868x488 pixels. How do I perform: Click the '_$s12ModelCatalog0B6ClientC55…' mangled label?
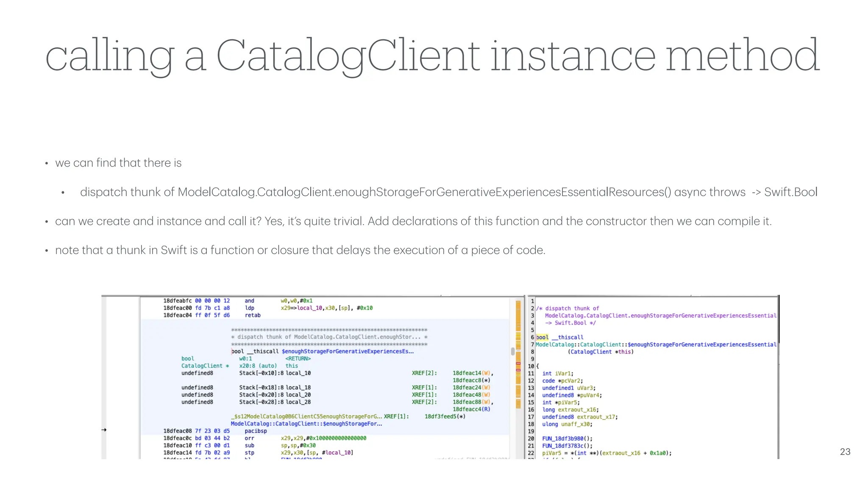pos(306,416)
